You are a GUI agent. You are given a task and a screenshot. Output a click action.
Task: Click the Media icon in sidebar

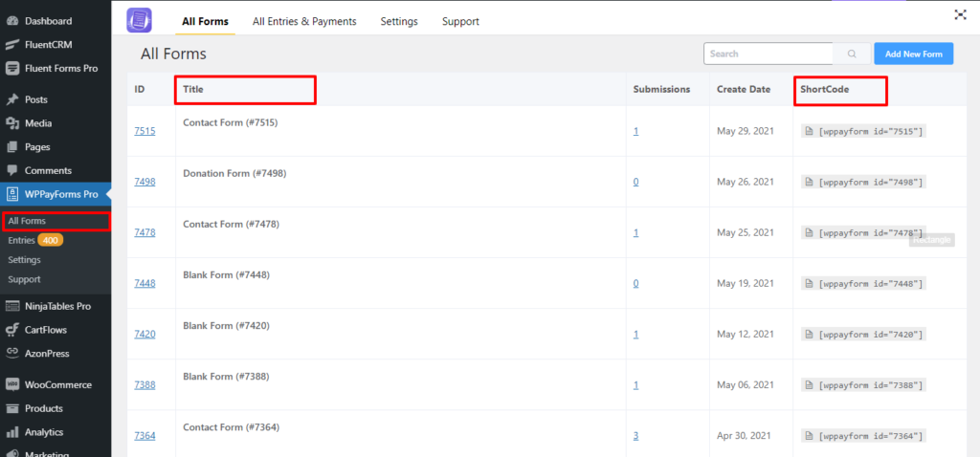[13, 123]
